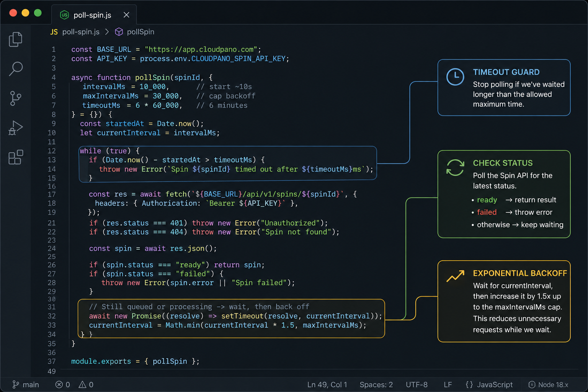Click setTimeout call on line 32
The image size is (588, 392).
click(242, 316)
